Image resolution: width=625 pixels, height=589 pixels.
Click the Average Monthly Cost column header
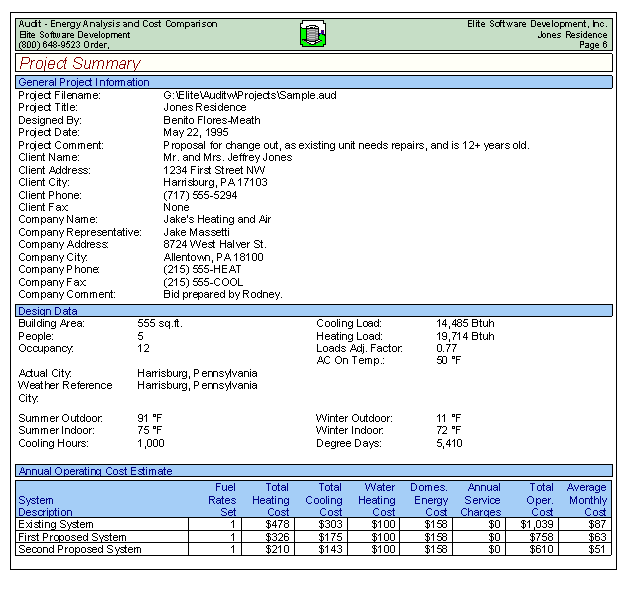pos(586,499)
